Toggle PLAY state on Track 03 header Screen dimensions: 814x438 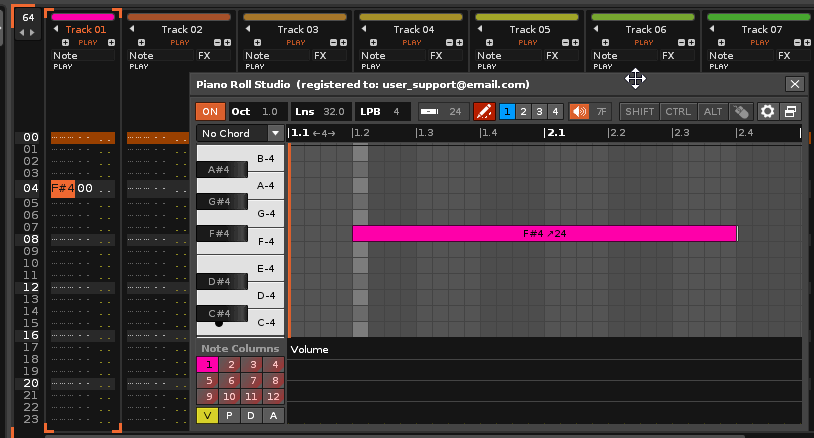296,43
